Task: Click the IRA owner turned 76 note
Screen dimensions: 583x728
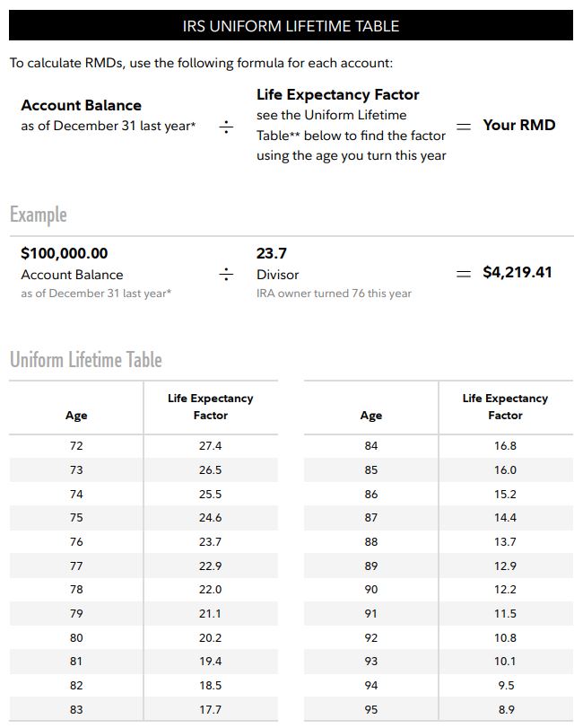Action: coord(334,294)
